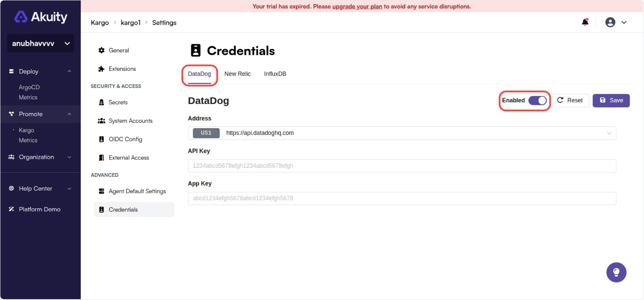This screenshot has width=644, height=300.
Task: Click the API Key input field
Action: pyautogui.click(x=401, y=165)
